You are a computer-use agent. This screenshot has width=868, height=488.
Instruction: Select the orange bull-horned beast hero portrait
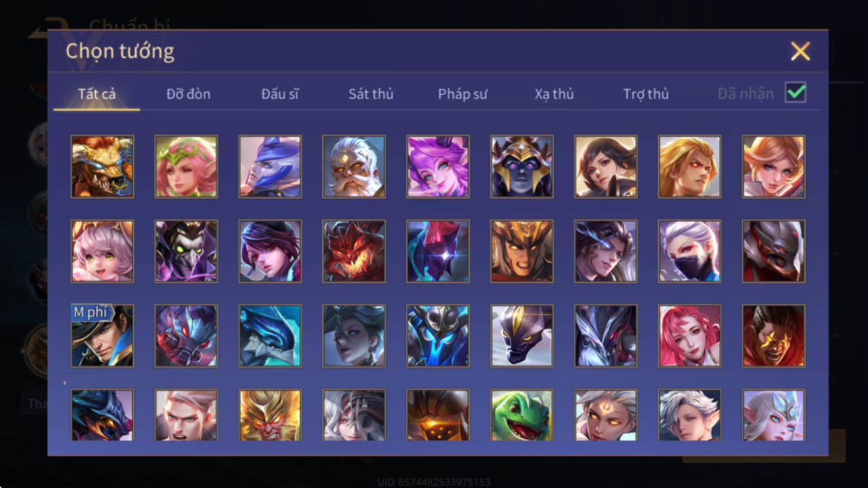coord(102,167)
